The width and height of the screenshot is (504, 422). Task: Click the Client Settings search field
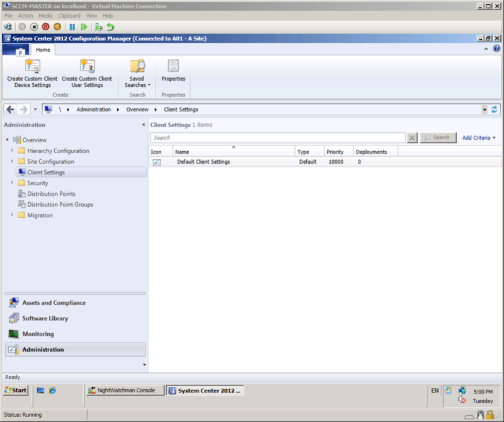pos(277,138)
